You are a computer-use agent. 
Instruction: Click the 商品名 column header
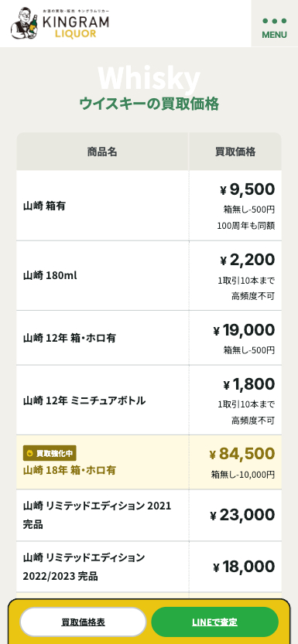(x=102, y=152)
